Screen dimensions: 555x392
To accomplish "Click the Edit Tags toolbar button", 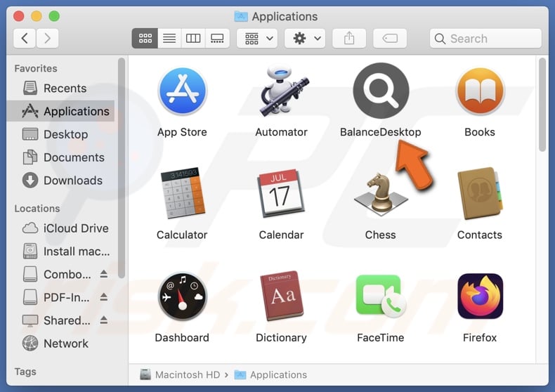I will pos(390,38).
